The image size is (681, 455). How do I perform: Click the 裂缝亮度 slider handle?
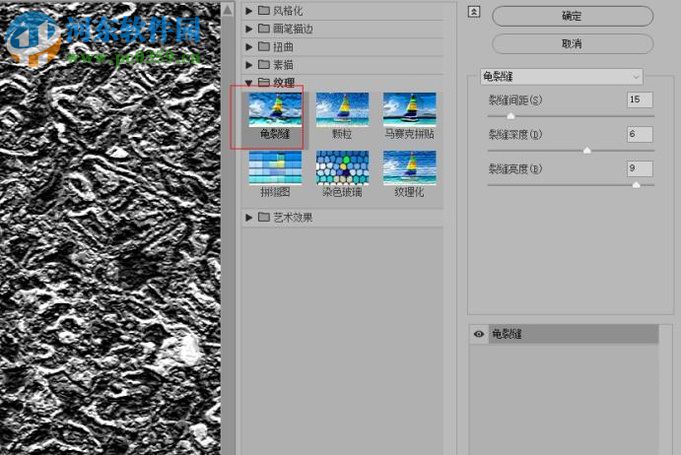tap(636, 185)
